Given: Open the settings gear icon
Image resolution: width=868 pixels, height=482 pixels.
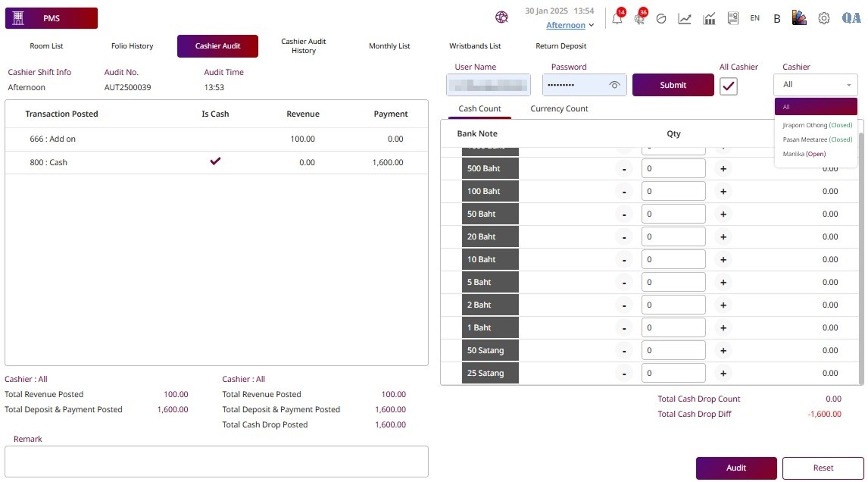Looking at the screenshot, I should click(824, 18).
